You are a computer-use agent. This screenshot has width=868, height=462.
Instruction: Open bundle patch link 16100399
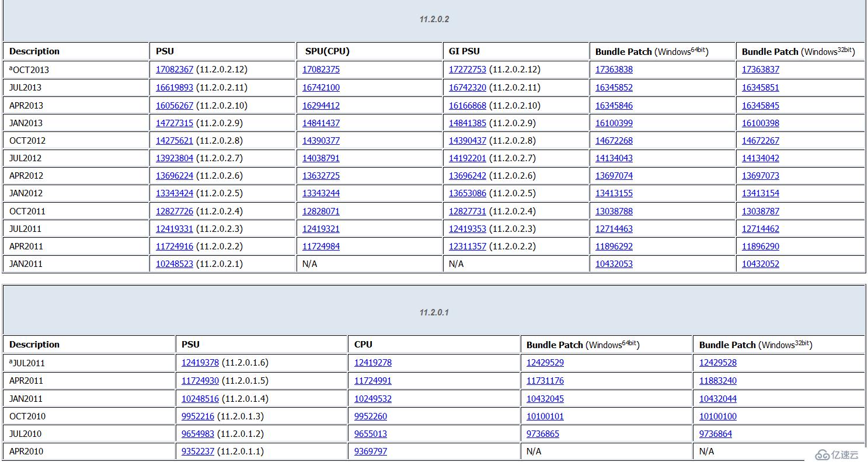pos(614,123)
